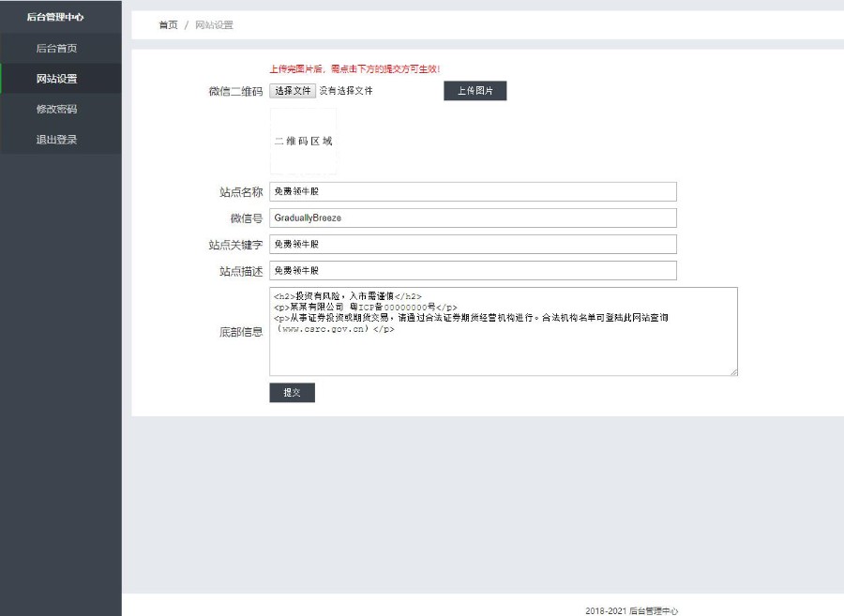The height and width of the screenshot is (616, 844).
Task: Click the 底部信息 field label
Action: (241, 332)
